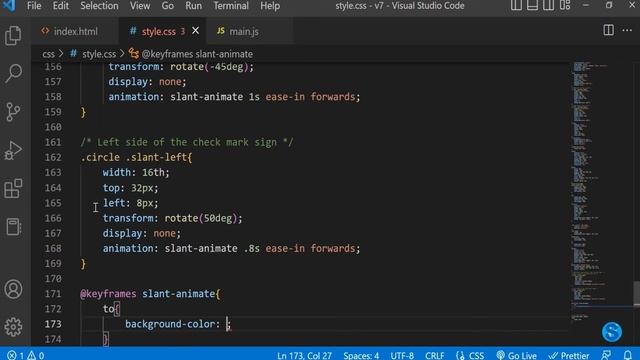
Task: Click the display: none line at 167
Action: click(x=141, y=233)
